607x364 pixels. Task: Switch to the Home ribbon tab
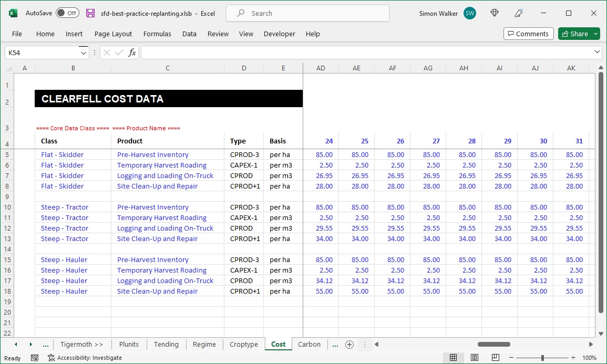coord(45,34)
